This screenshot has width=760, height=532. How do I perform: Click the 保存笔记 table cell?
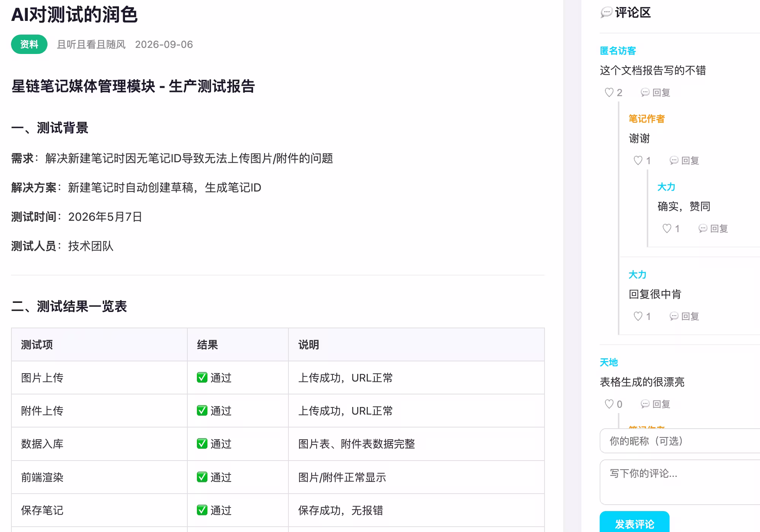99,510
